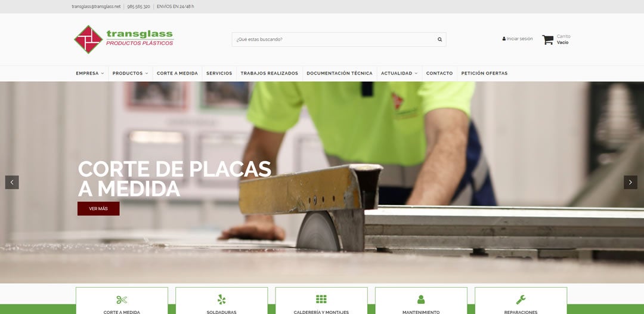Image resolution: width=644 pixels, height=314 pixels.
Task: Click the Ver Más button
Action: pos(98,208)
